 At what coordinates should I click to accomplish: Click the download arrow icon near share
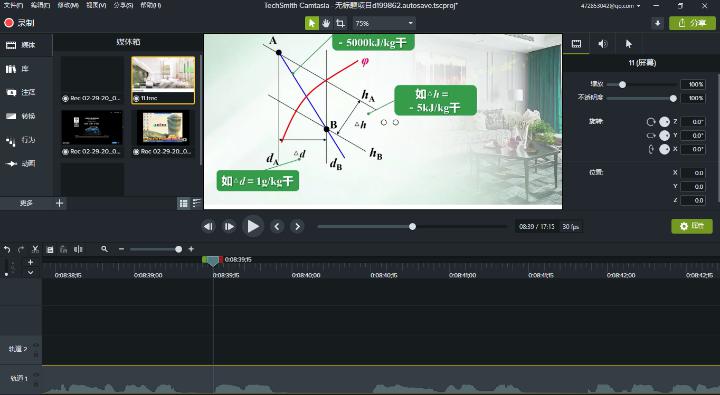click(x=658, y=23)
